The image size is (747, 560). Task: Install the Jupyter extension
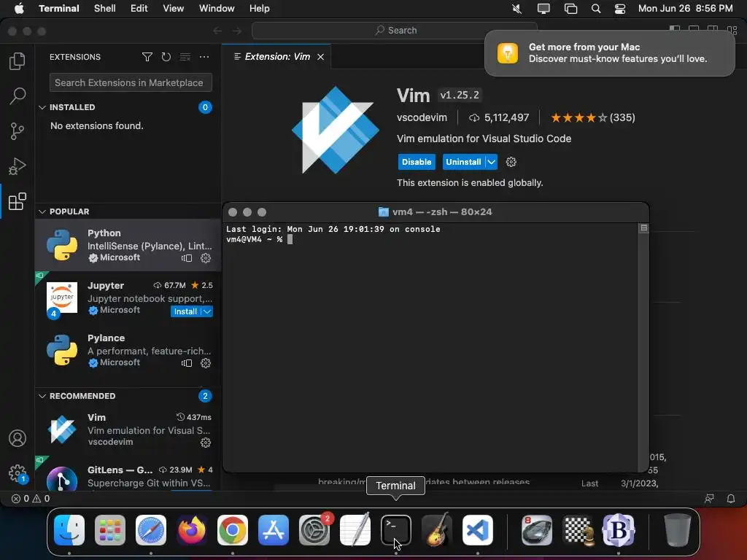pos(185,311)
